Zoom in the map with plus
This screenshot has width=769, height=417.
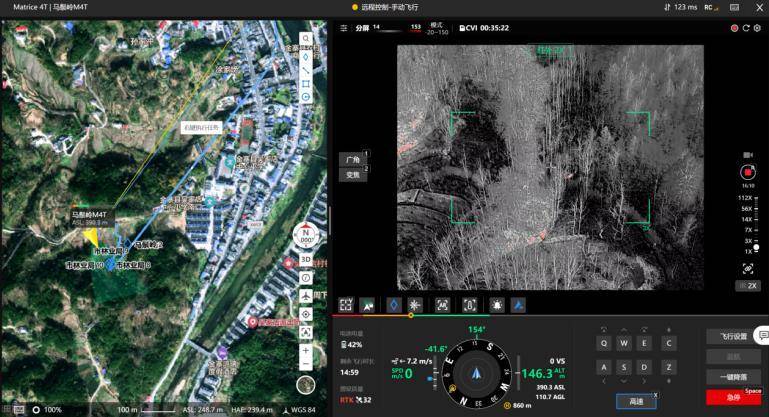[x=306, y=350]
